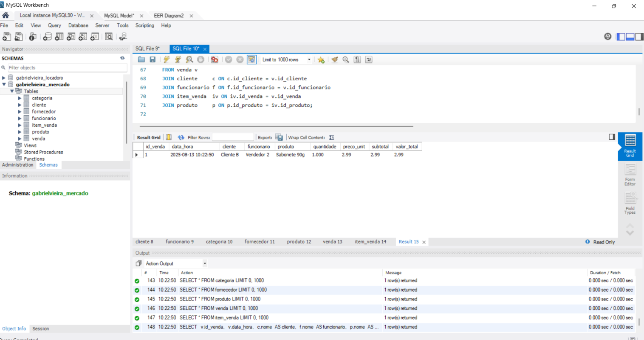Click the Filter Rows input field
Image resolution: width=644 pixels, height=340 pixels.
pyautogui.click(x=233, y=137)
